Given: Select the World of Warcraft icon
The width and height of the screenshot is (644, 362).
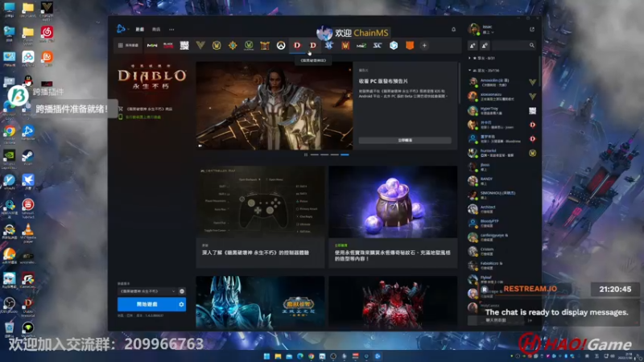Looking at the screenshot, I should [217, 46].
